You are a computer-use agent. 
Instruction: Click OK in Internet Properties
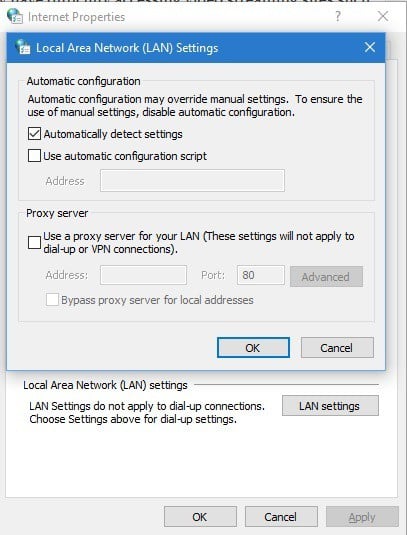pos(200,517)
